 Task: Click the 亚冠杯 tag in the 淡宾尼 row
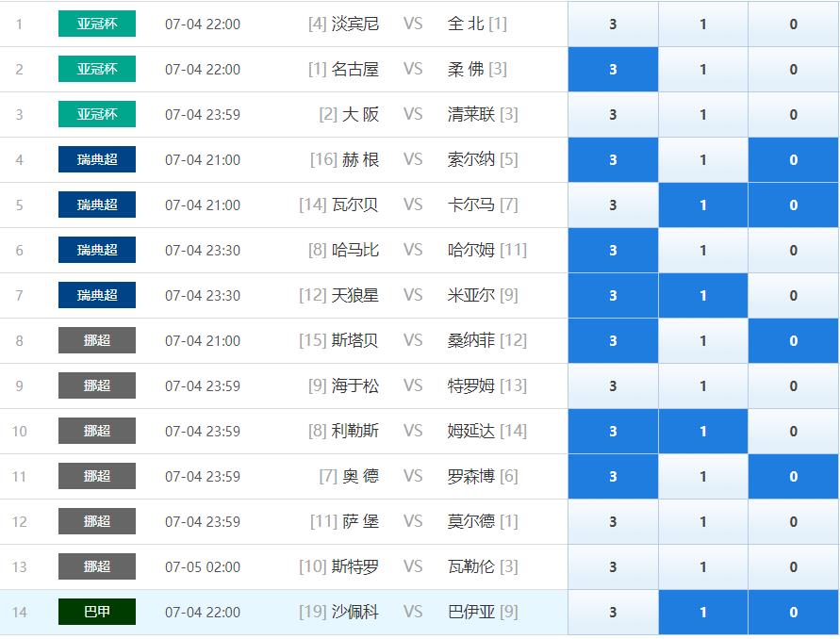[x=97, y=24]
